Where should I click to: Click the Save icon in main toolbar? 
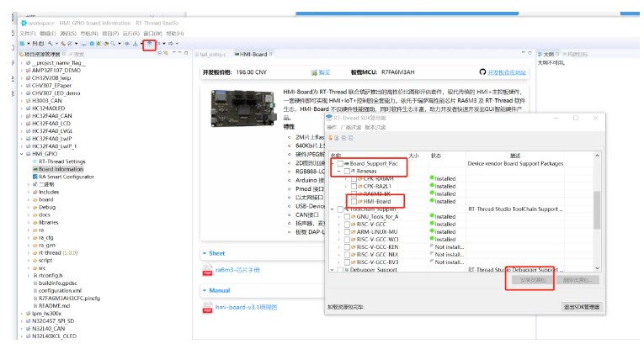click(x=35, y=44)
